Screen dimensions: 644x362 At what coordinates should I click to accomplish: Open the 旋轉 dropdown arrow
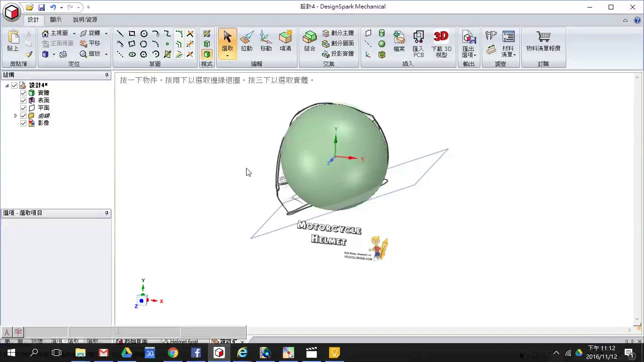(x=106, y=33)
